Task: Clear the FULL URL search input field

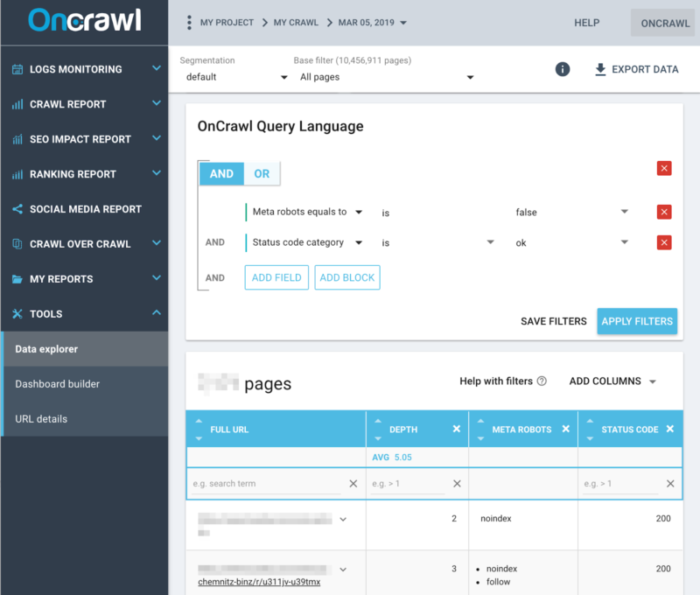Action: click(353, 483)
